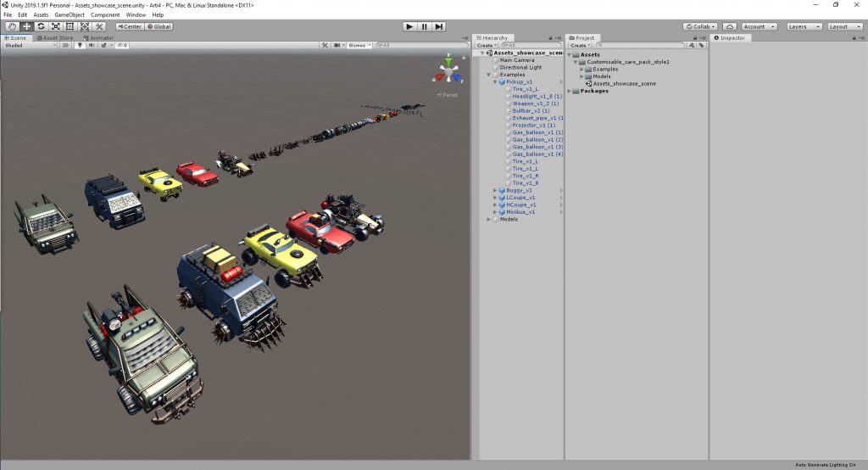Open the Collab dropdown
Image resolution: width=868 pixels, height=470 pixels.
pyautogui.click(x=700, y=26)
